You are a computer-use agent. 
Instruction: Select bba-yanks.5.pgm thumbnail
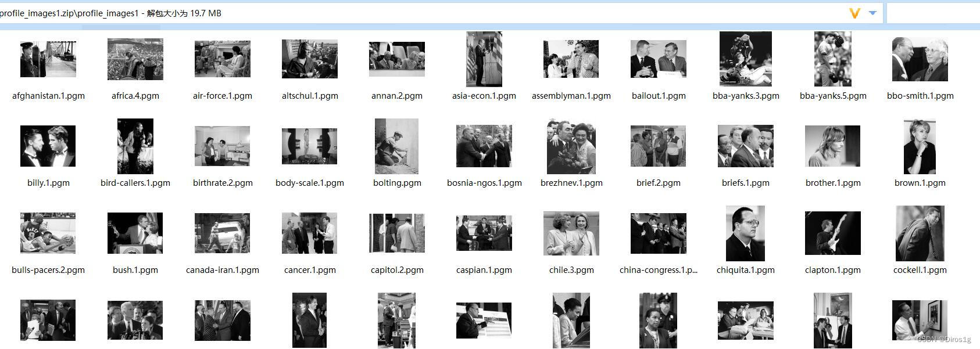(833, 59)
